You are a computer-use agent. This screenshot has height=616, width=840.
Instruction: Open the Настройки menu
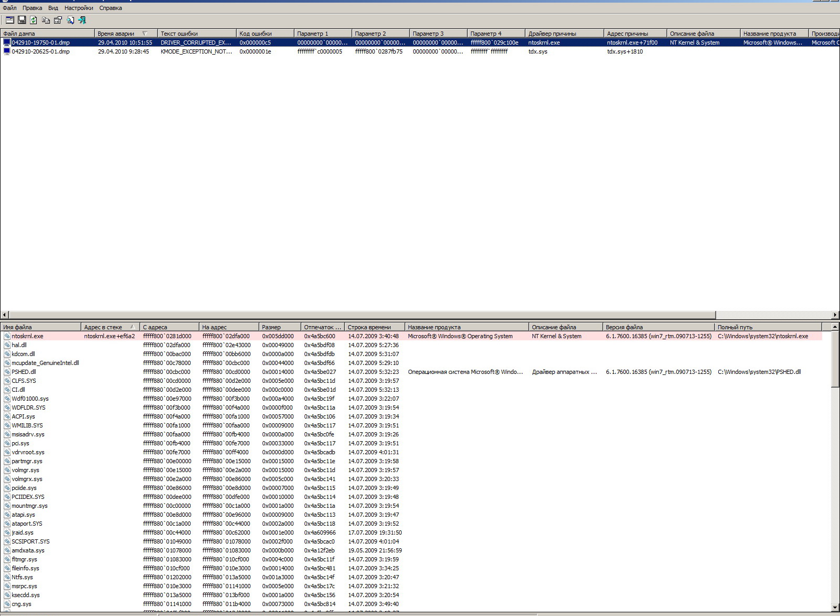click(x=79, y=8)
